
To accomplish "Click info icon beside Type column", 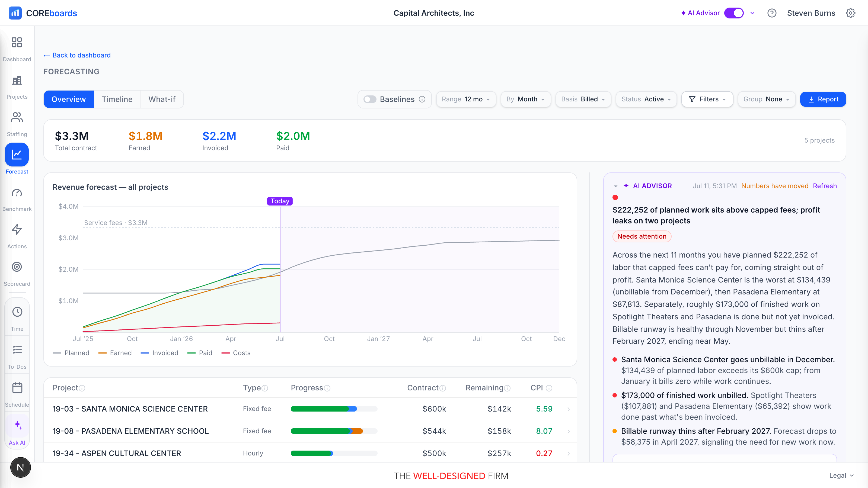I will [x=265, y=388].
